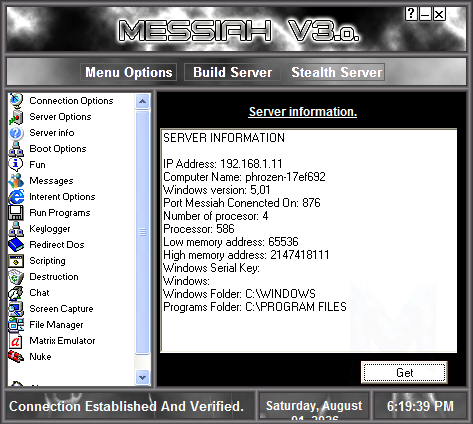Select Destruction list entry

54,277
